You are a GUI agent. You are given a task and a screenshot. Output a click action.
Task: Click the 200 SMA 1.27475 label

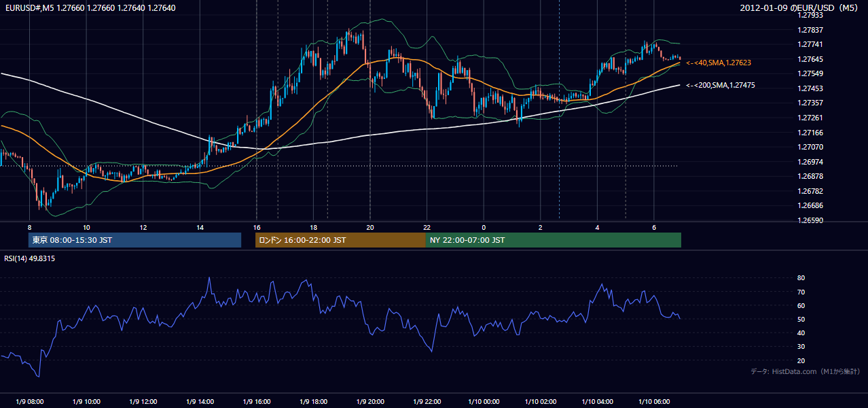point(721,86)
